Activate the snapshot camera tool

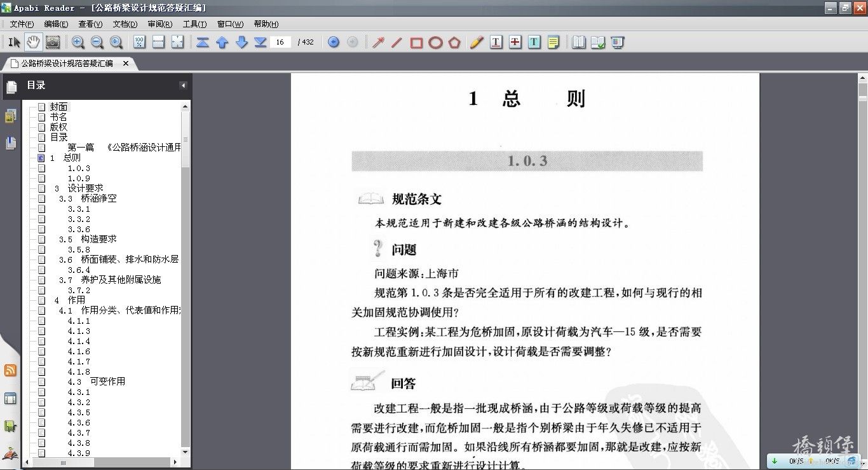click(53, 42)
